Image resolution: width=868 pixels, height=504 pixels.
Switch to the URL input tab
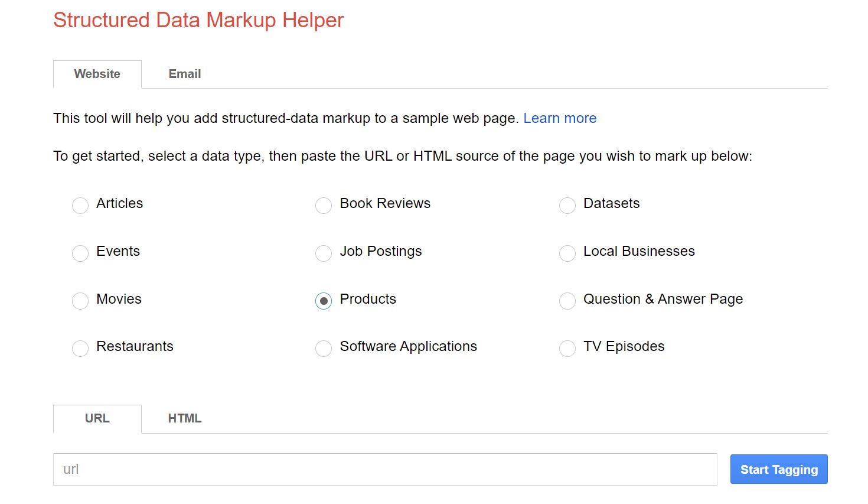[x=97, y=418]
